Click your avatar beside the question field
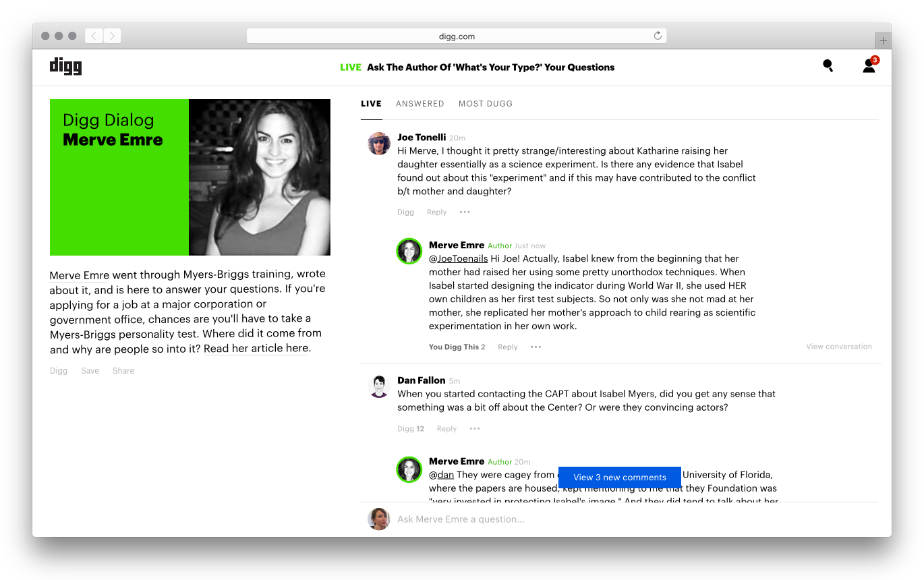This screenshot has width=924, height=580. (379, 519)
